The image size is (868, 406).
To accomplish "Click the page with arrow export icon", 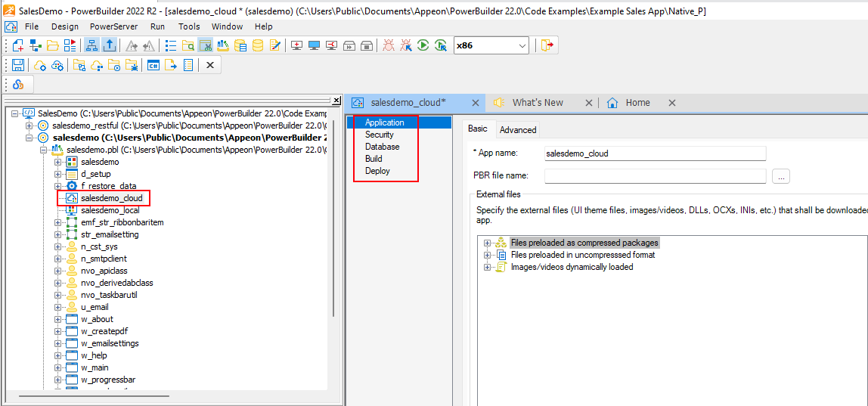I will (171, 65).
